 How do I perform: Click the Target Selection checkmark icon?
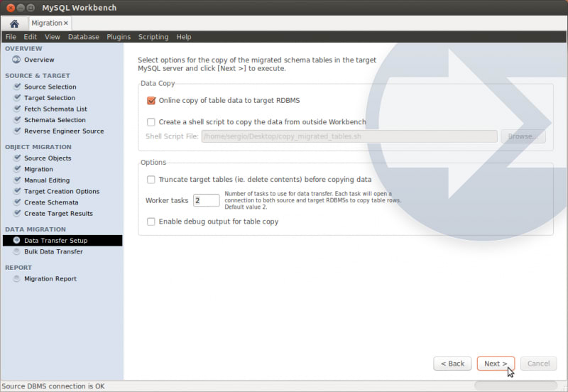pyautogui.click(x=17, y=97)
